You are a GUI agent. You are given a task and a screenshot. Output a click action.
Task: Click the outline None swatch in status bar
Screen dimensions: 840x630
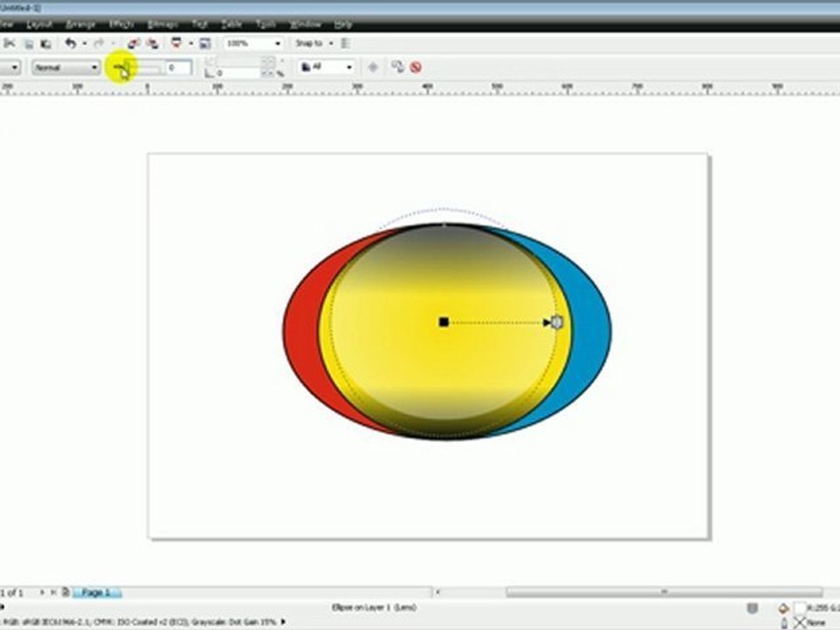800,622
